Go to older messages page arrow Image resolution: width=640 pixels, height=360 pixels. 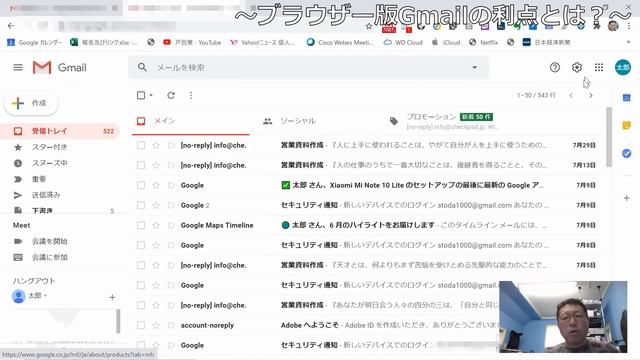(x=591, y=95)
